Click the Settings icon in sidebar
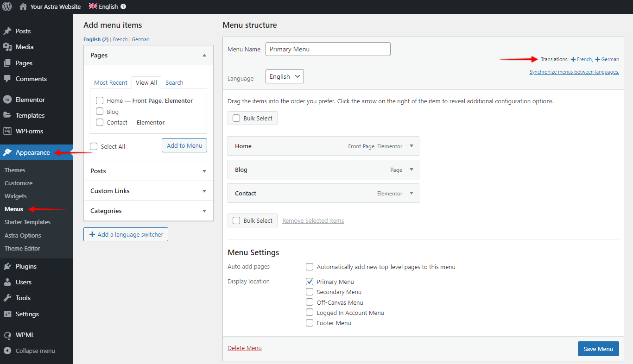This screenshot has height=364, width=633. [7, 314]
